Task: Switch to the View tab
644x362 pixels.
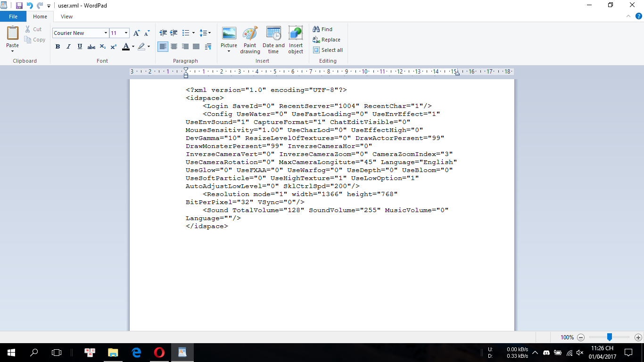Action: (66, 16)
